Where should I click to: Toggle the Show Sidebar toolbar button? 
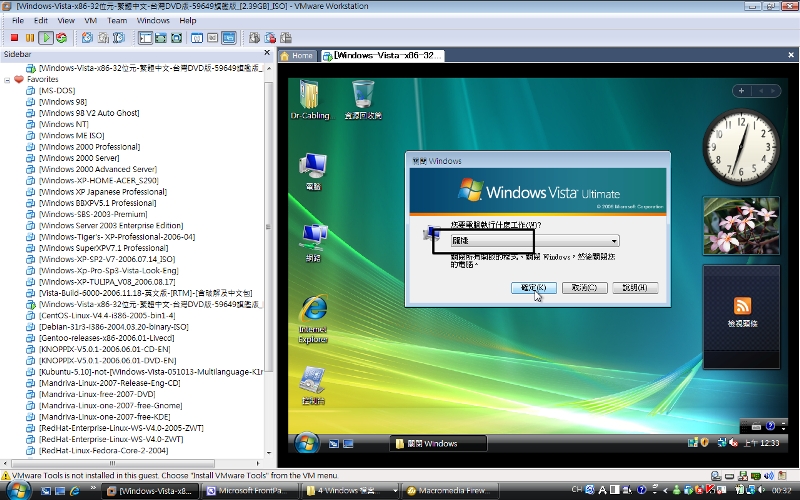click(145, 38)
